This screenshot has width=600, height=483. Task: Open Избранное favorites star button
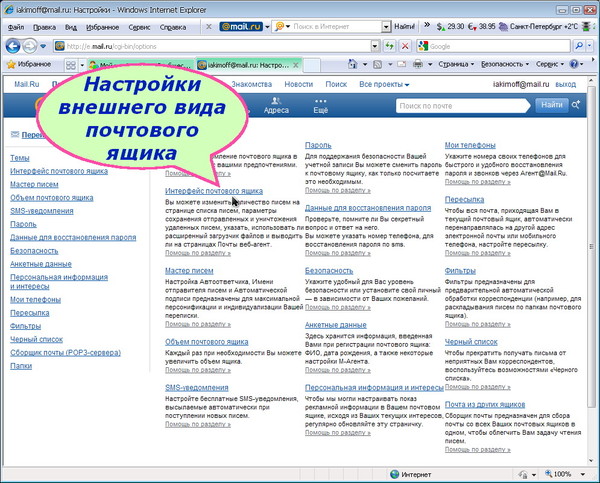coord(29,64)
